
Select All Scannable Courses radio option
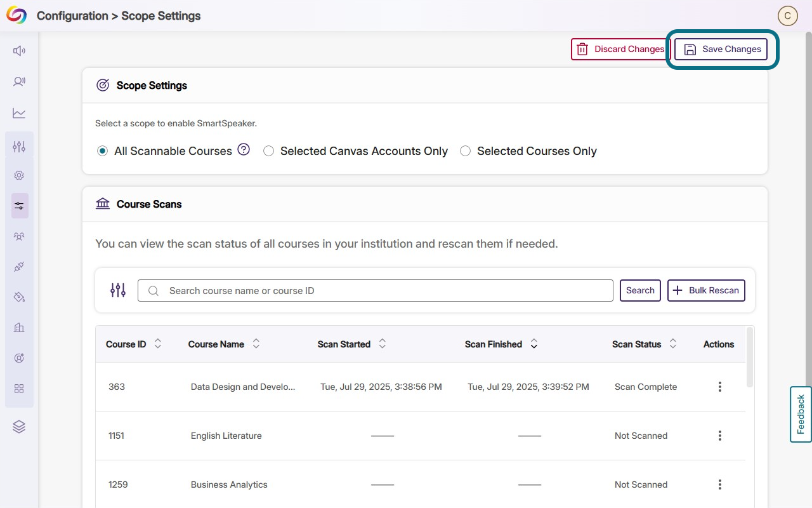pyautogui.click(x=102, y=151)
